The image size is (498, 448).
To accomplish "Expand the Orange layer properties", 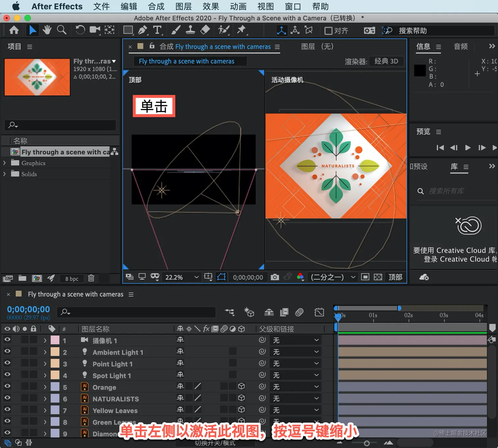I will point(45,387).
